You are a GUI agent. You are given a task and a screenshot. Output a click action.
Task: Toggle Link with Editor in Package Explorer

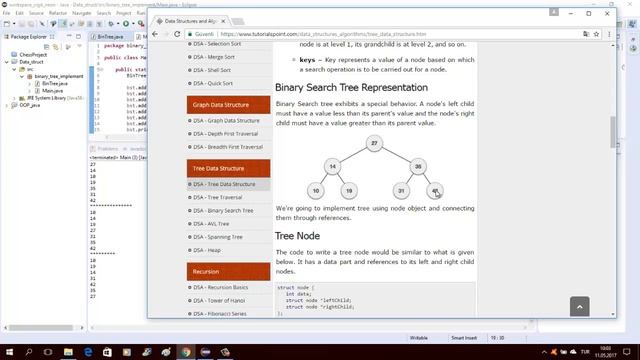(56, 47)
